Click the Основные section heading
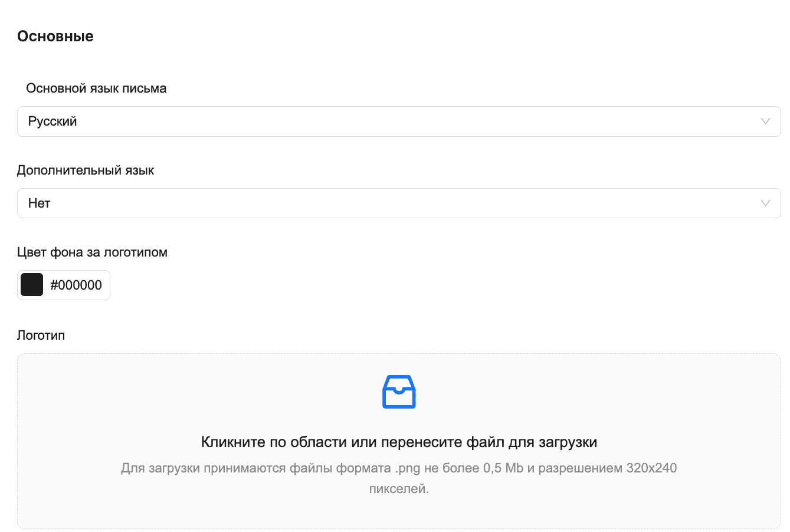This screenshot has height=532, width=790. point(55,37)
